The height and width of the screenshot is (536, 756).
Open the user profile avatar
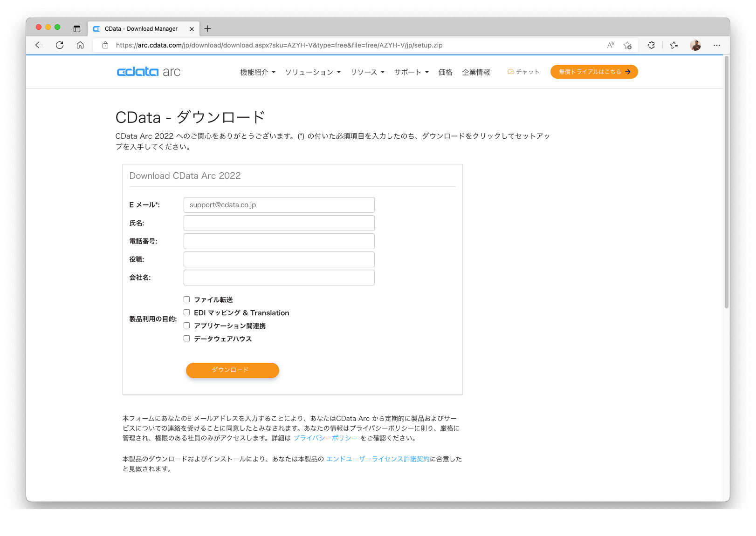[695, 45]
